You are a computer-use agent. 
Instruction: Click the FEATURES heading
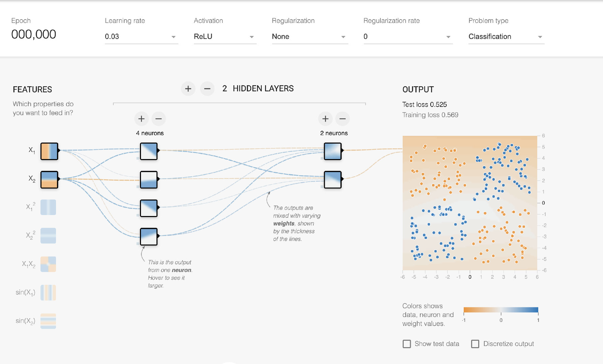point(32,89)
